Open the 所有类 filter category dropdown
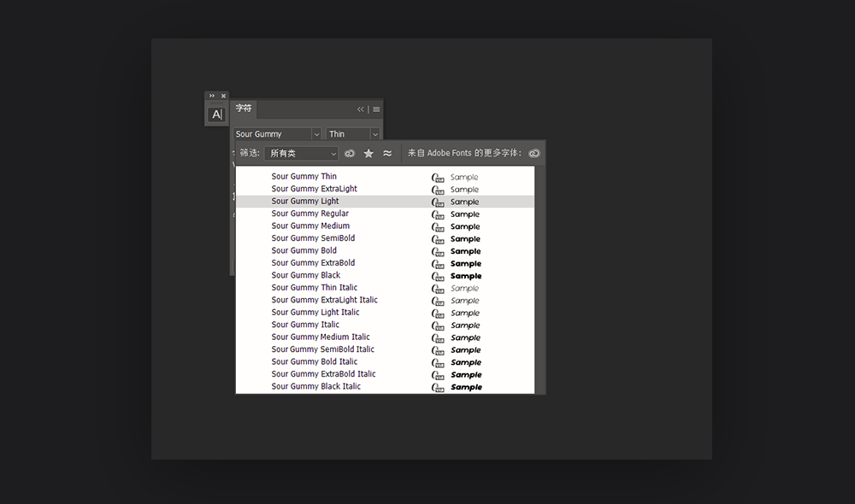Image resolution: width=855 pixels, height=504 pixels. point(302,154)
